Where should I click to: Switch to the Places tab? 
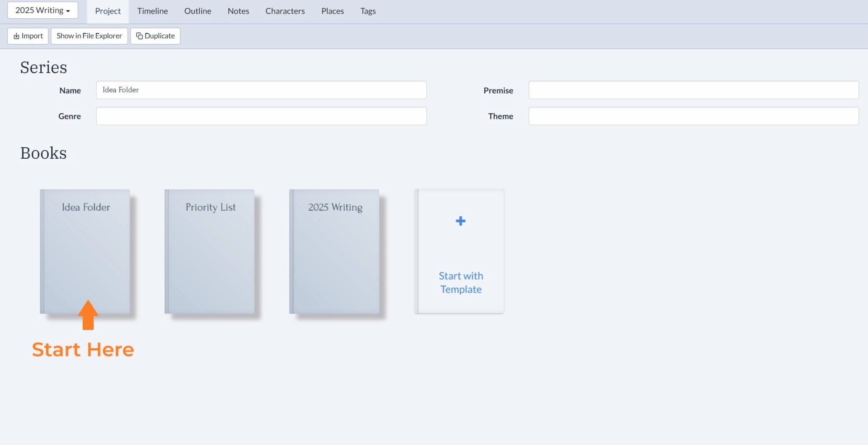(332, 11)
